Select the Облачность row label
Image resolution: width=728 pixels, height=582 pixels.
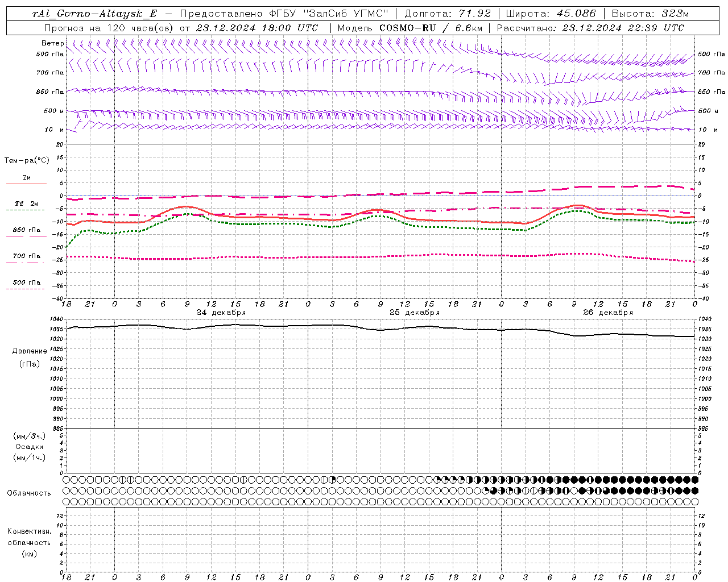[29, 493]
